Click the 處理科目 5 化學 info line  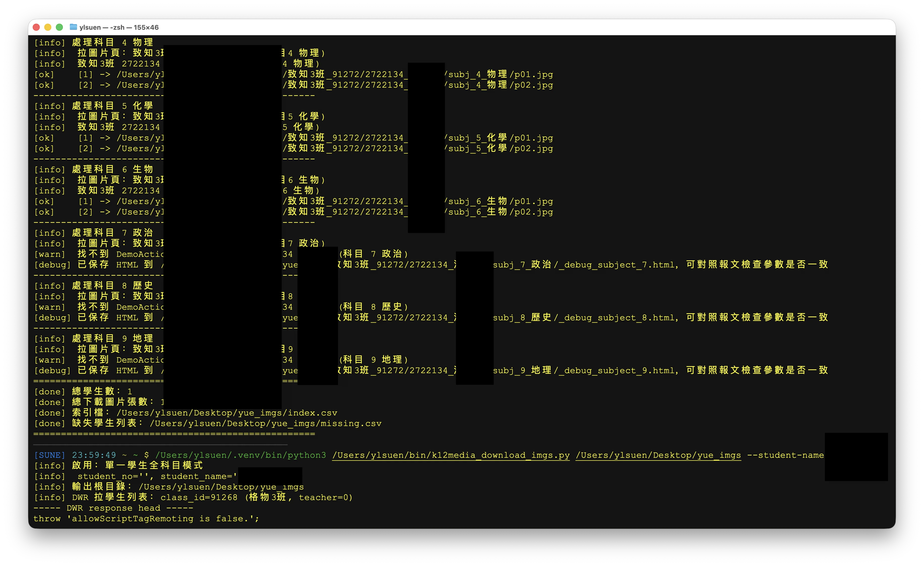click(94, 106)
